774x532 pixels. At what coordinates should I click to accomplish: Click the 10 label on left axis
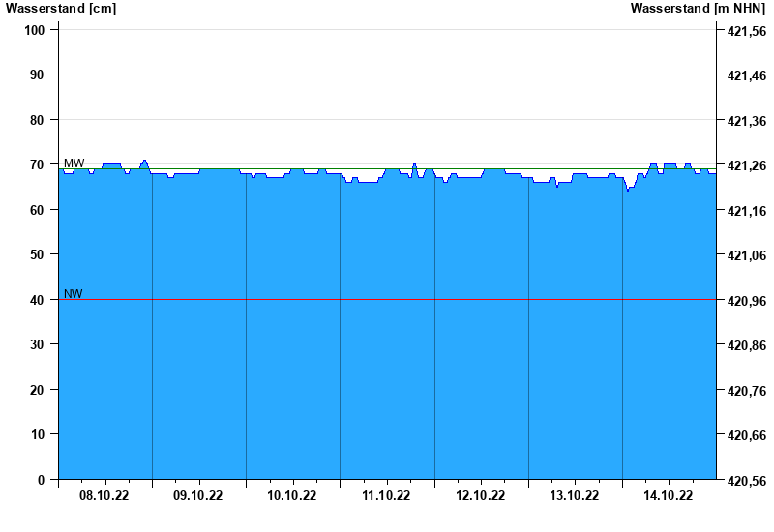tap(38, 434)
